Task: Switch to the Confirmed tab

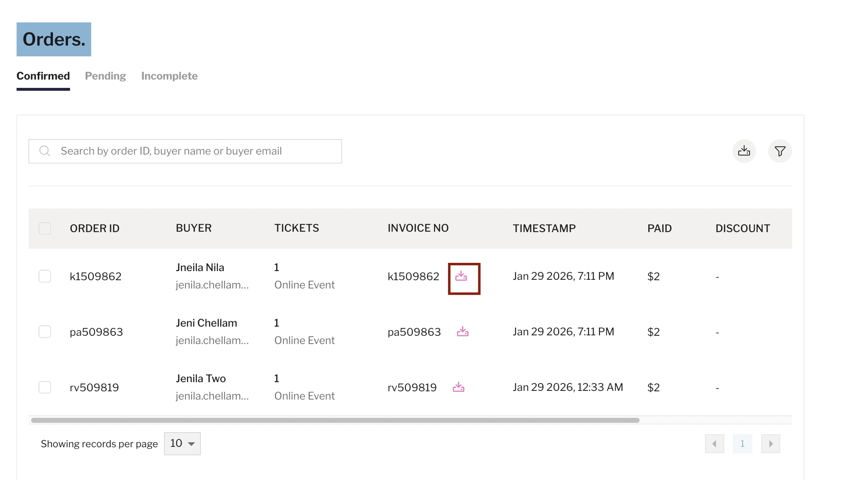Action: pyautogui.click(x=43, y=76)
